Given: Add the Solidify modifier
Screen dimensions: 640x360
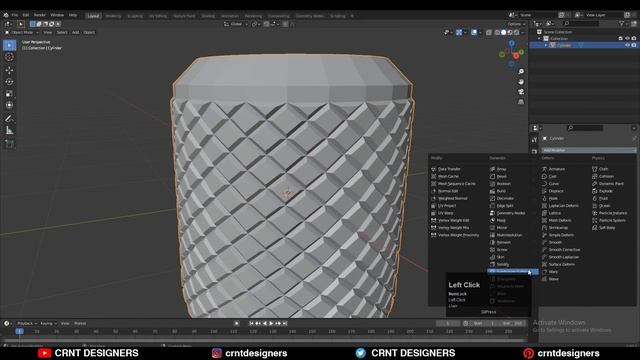Looking at the screenshot, I should pyautogui.click(x=502, y=264).
